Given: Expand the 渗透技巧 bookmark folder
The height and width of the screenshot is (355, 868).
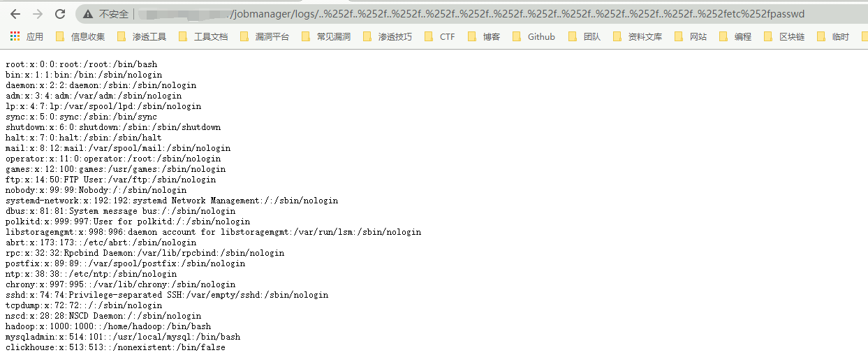Looking at the screenshot, I should point(388,36).
